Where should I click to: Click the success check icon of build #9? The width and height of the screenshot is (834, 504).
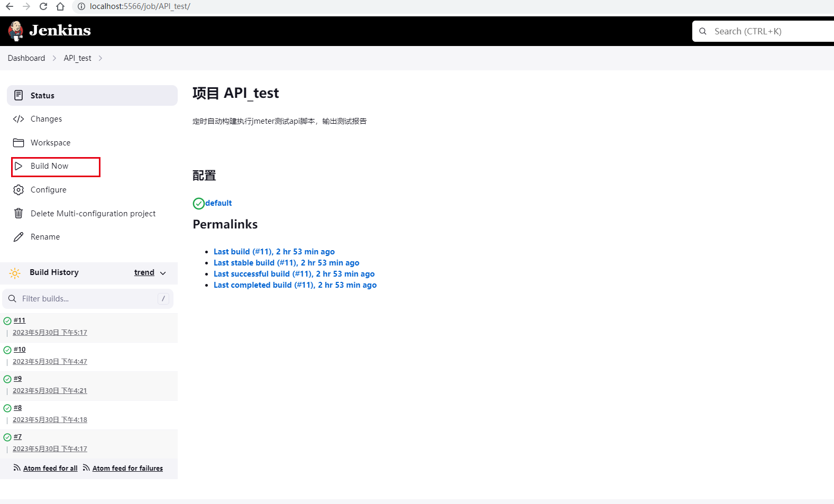[7, 379]
